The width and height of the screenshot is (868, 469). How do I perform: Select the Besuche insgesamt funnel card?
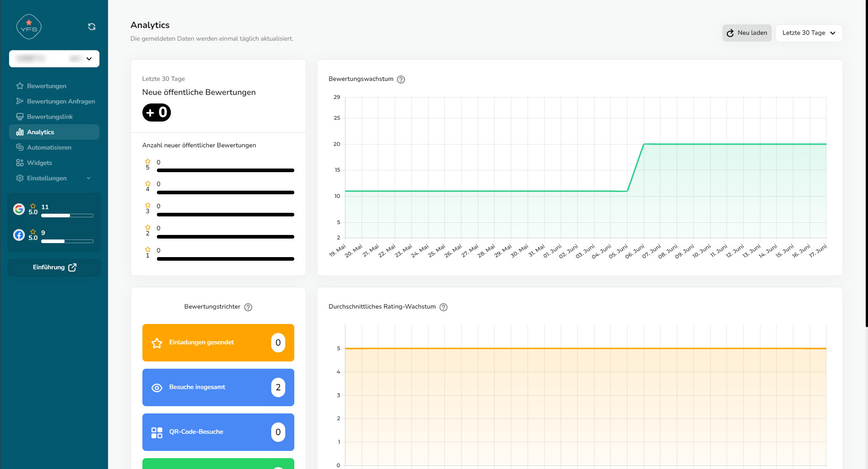[218, 387]
